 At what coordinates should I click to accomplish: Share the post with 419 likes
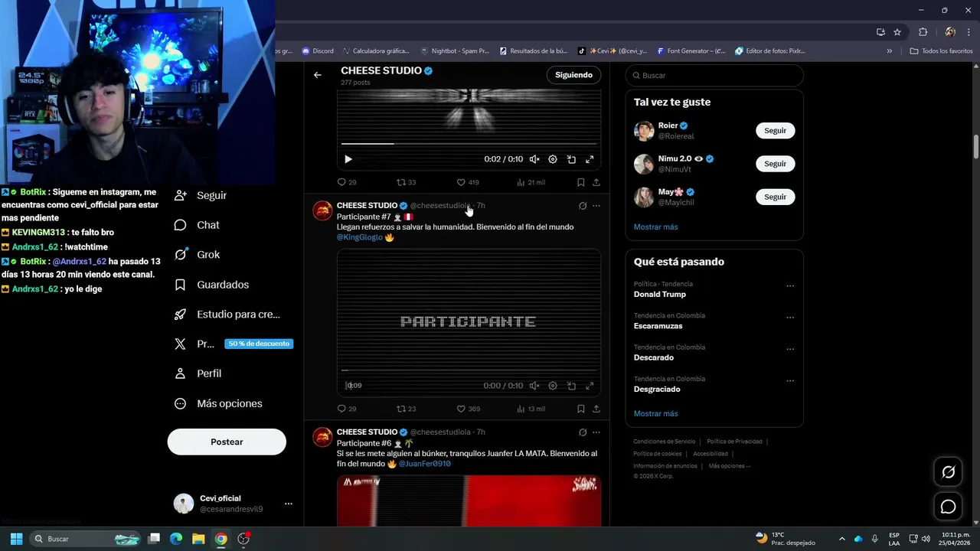click(x=596, y=182)
